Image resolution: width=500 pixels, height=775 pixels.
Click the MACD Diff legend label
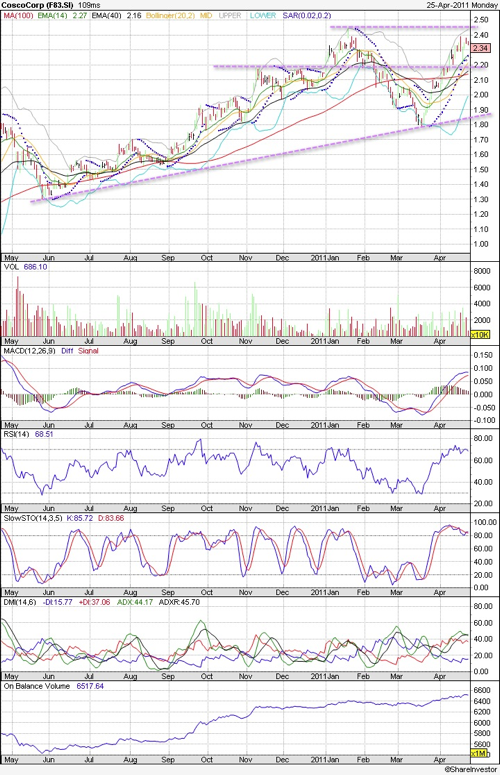[x=67, y=351]
